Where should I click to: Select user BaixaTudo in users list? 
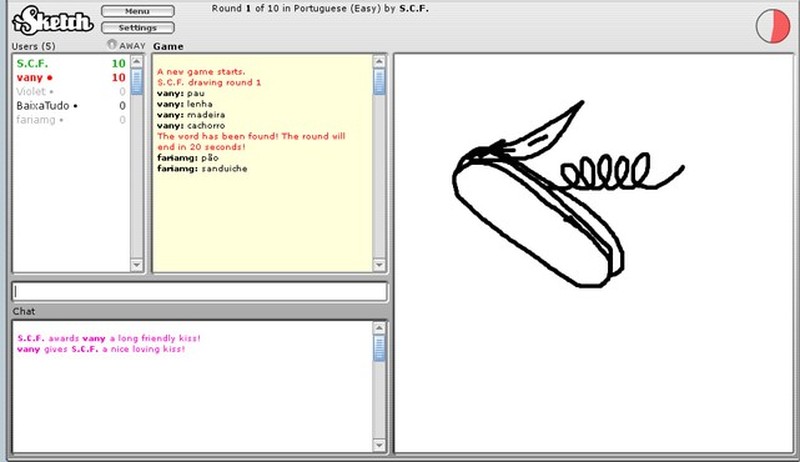coord(46,106)
